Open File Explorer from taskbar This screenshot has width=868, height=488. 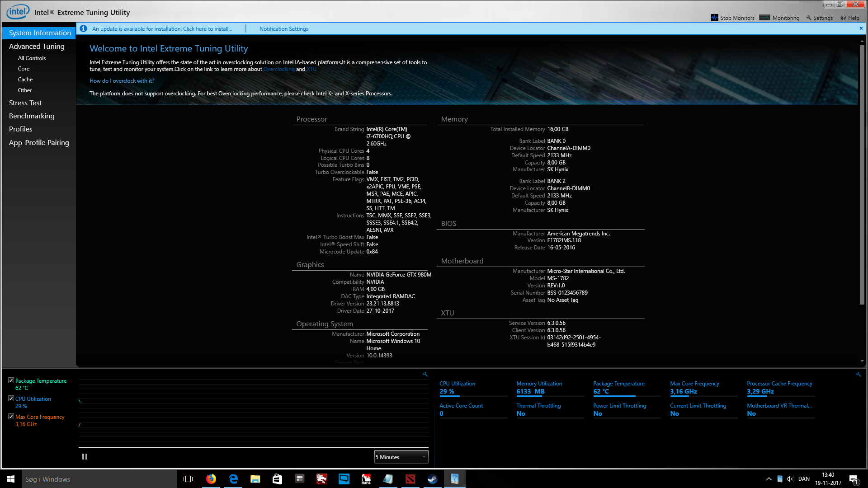[x=255, y=479]
